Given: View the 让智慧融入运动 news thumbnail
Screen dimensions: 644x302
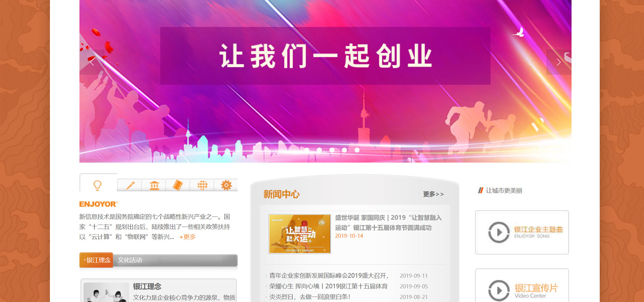Looking at the screenshot, I should click(299, 234).
